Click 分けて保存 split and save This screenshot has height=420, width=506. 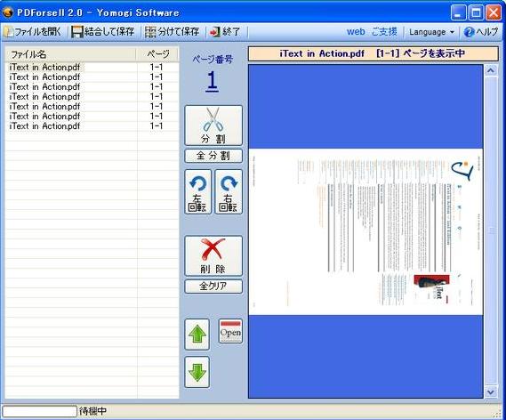[172, 32]
